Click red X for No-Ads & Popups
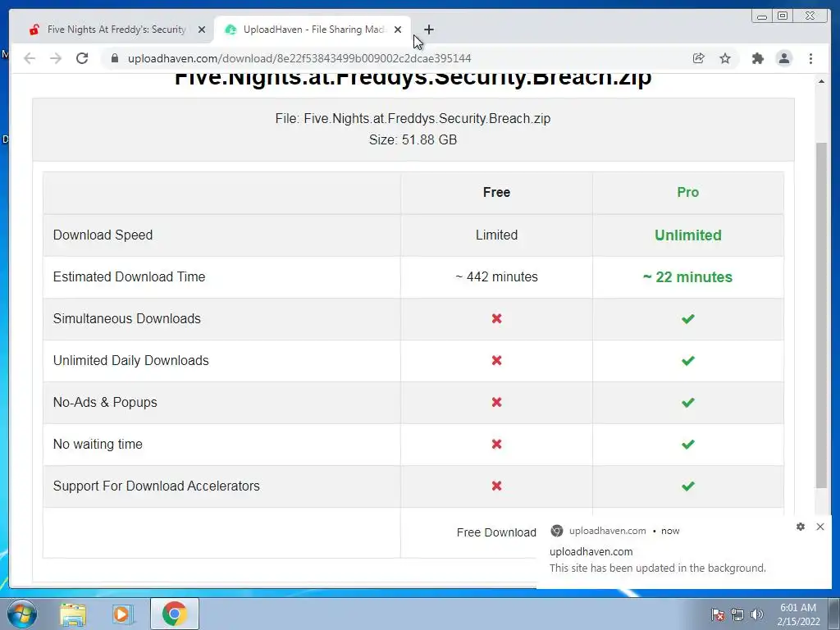840x630 pixels. 496,402
